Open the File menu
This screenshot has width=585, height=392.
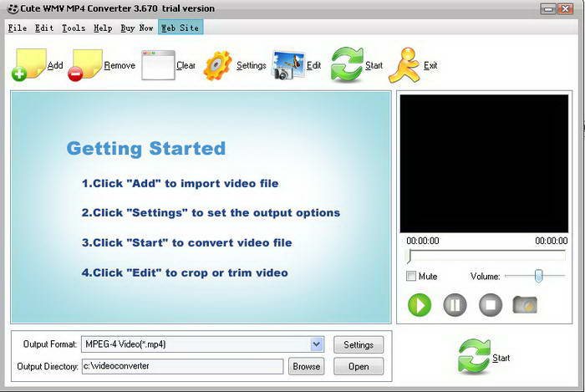(x=18, y=28)
